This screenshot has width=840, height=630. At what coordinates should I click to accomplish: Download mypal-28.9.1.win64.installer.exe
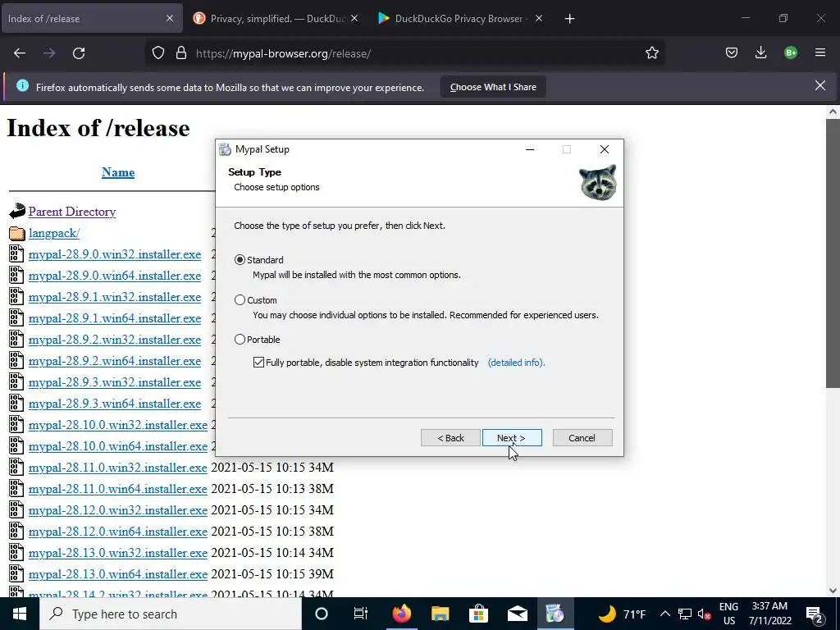tap(115, 318)
